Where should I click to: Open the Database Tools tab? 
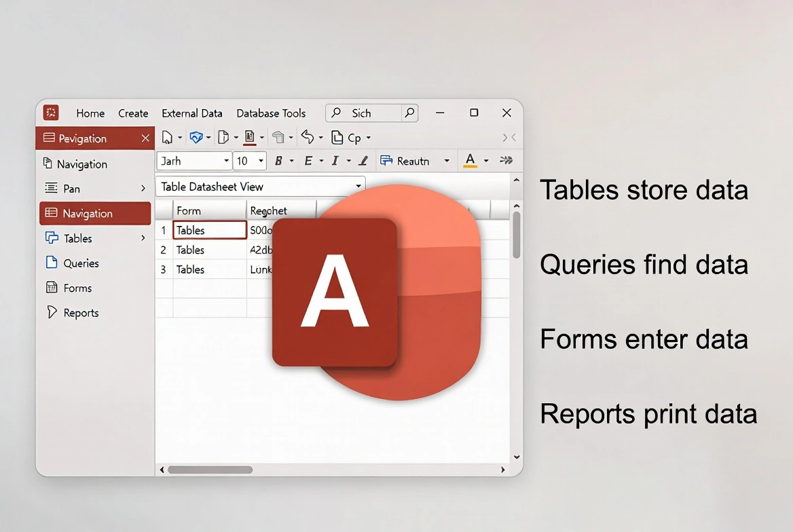pyautogui.click(x=271, y=113)
